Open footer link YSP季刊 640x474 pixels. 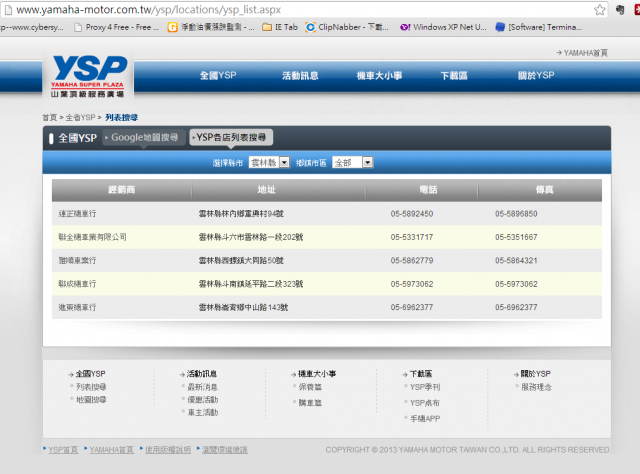[x=425, y=387]
